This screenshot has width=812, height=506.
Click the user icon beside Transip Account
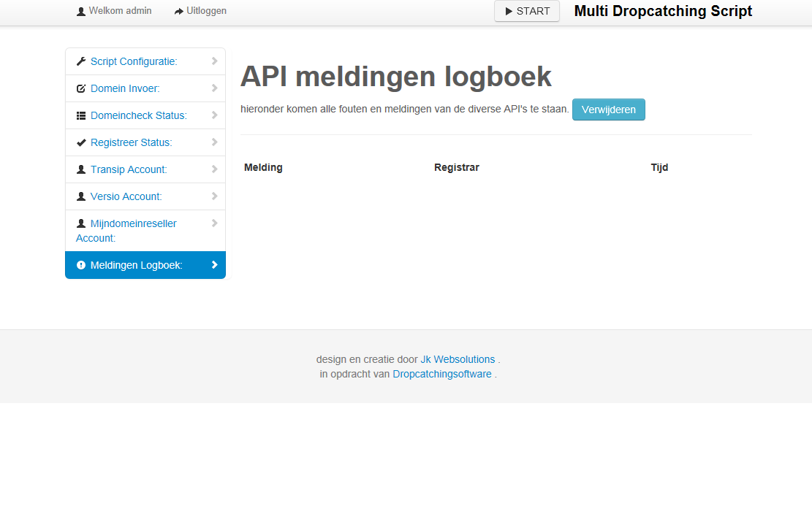pos(81,169)
